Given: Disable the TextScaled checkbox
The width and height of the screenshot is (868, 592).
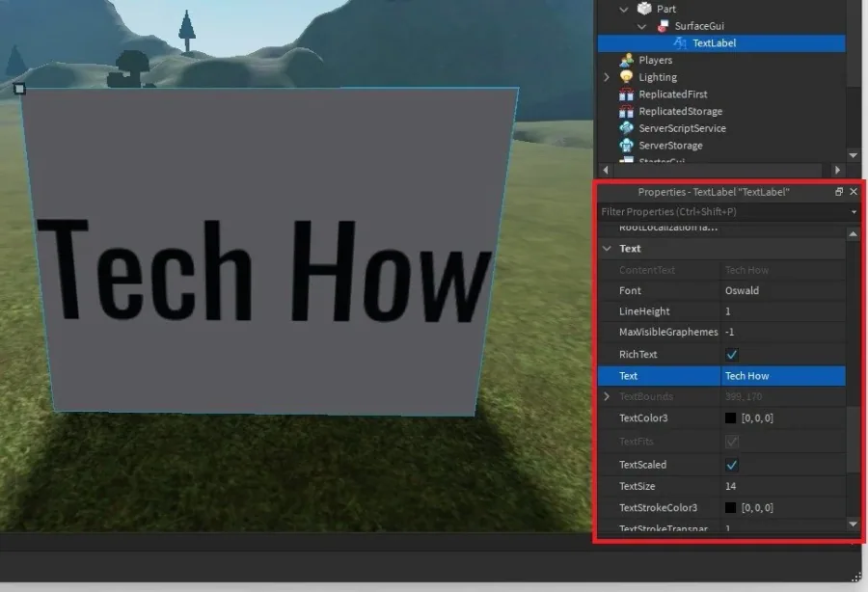Looking at the screenshot, I should (x=731, y=465).
